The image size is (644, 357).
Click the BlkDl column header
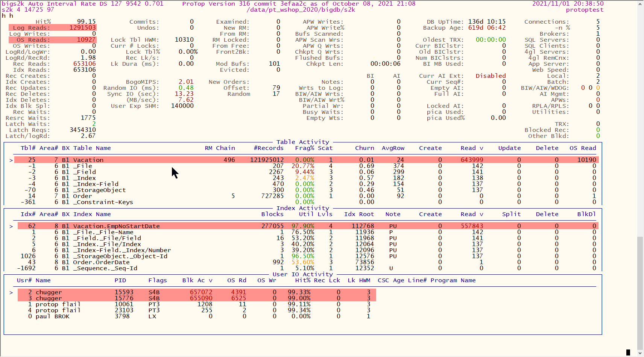tap(587, 214)
